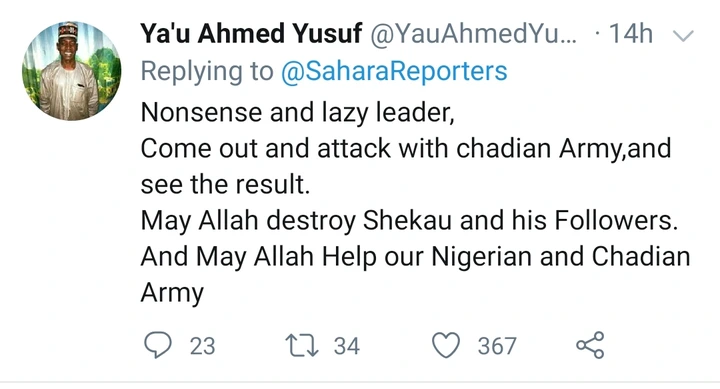Image resolution: width=720 pixels, height=389 pixels.
Task: Open Ya'u Ahmed Yusuf's profile picture
Action: pyautogui.click(x=72, y=71)
